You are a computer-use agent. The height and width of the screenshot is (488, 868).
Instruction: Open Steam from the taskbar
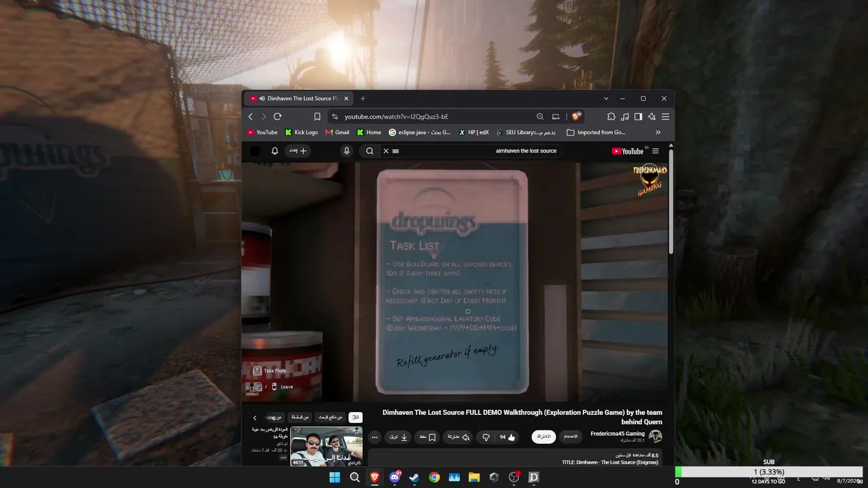[x=414, y=477]
